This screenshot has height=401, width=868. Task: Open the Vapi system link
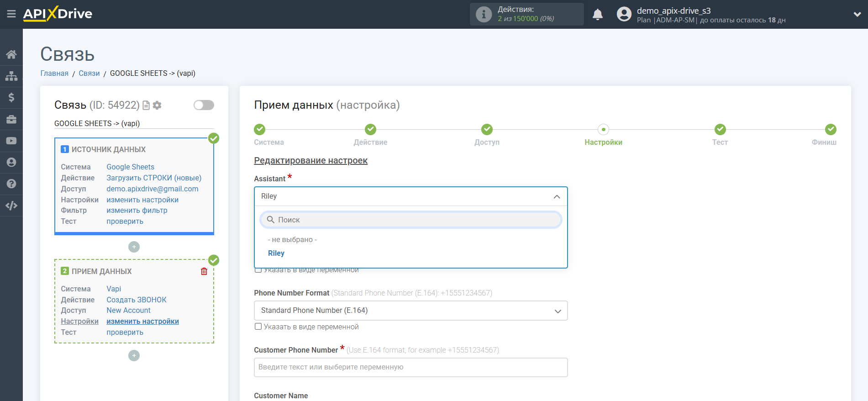click(x=114, y=289)
